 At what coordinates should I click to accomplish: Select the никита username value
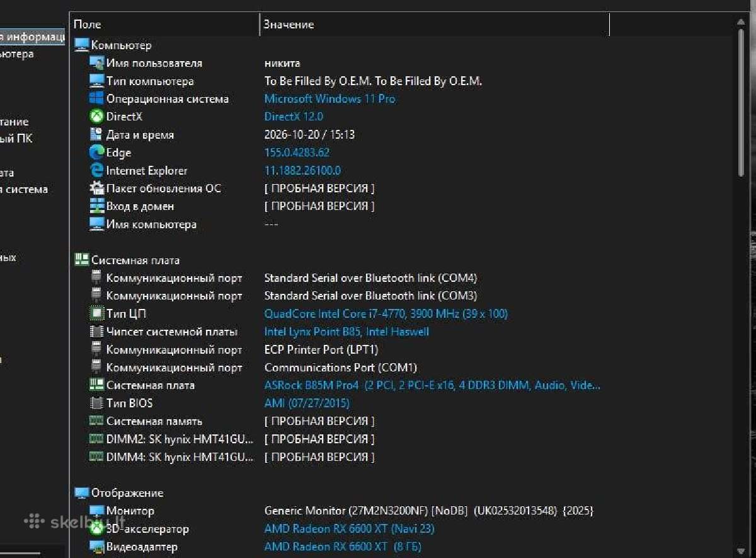click(282, 63)
